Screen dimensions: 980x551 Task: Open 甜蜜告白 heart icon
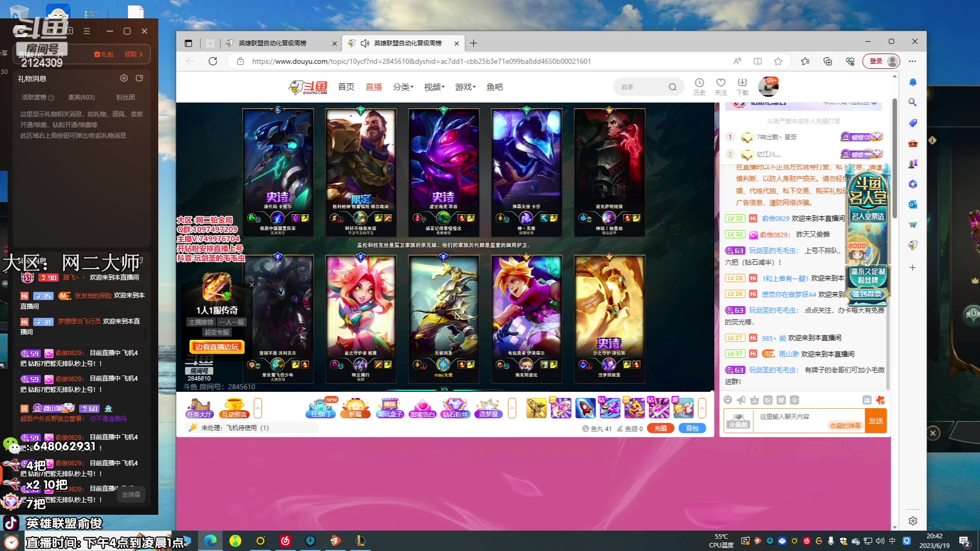point(422,408)
